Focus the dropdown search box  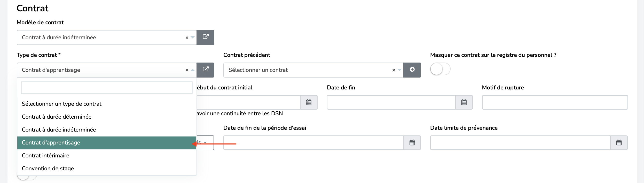(107, 88)
